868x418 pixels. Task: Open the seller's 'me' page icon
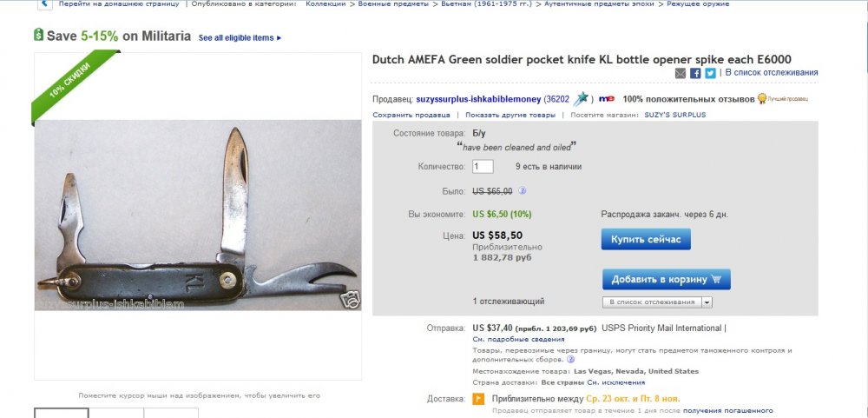(x=607, y=99)
